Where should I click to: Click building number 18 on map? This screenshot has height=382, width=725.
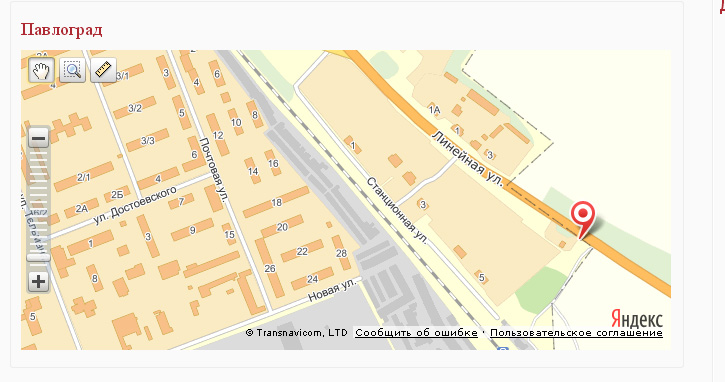(276, 202)
